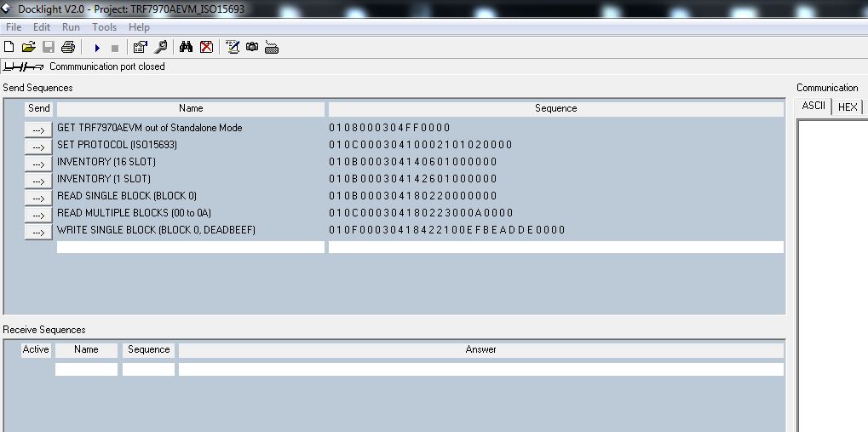
Task: Click the serial port connection status icon
Action: tap(23, 66)
